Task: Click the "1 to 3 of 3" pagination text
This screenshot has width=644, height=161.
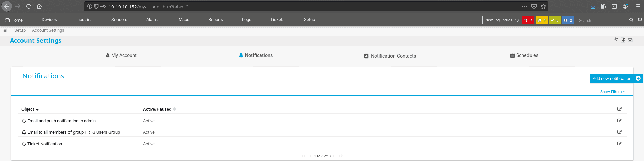Action: pos(322,156)
